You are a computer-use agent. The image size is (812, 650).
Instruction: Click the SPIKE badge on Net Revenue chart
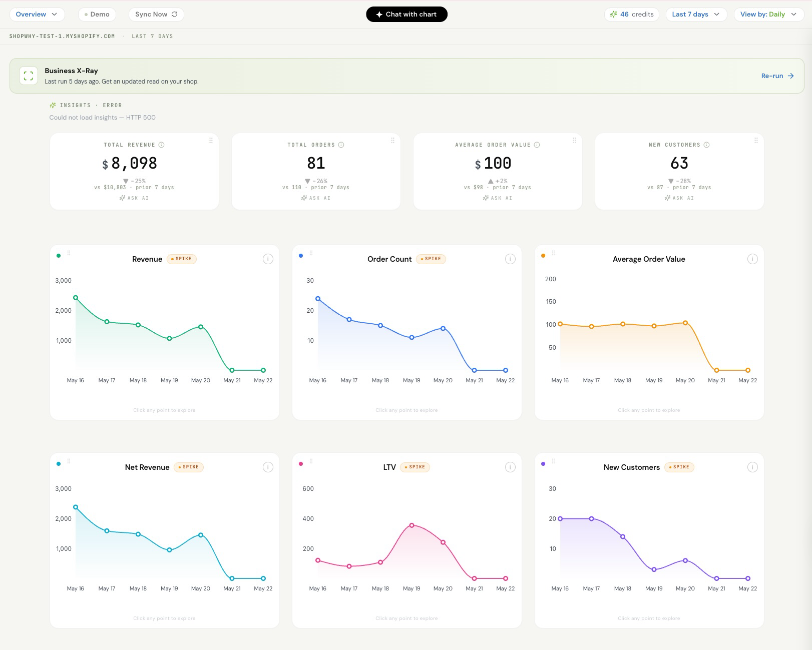tap(189, 467)
